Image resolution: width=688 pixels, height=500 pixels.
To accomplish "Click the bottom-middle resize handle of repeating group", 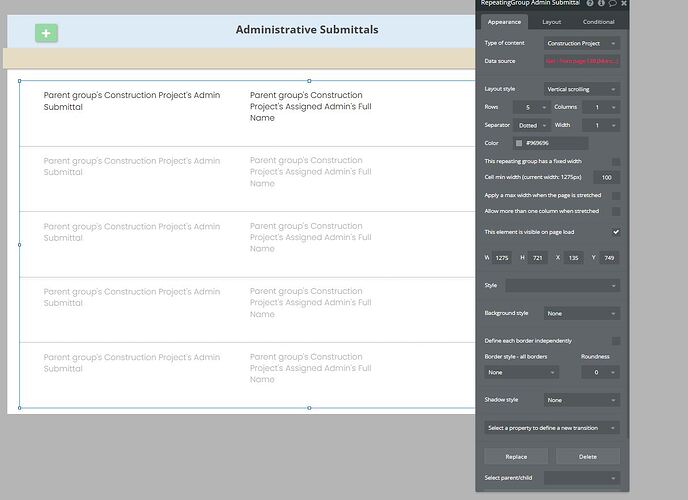I will [x=309, y=408].
